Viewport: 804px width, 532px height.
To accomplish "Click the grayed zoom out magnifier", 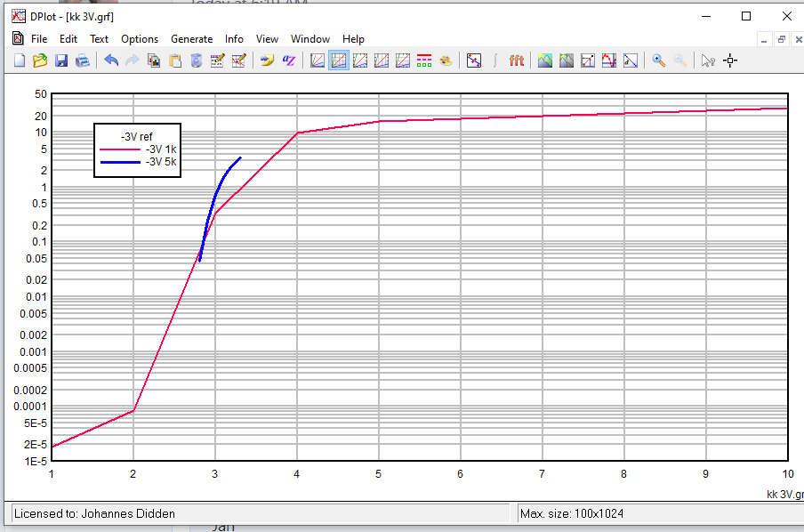I will tap(679, 60).
